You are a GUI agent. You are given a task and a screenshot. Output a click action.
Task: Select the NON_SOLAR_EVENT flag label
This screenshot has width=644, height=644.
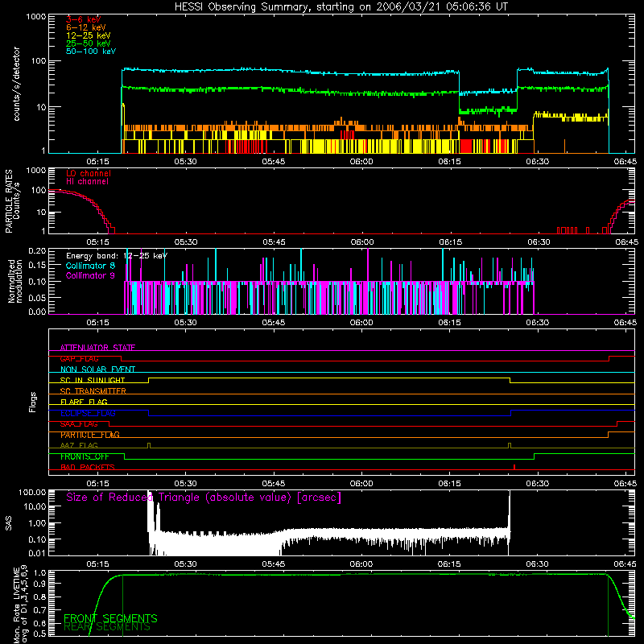click(97, 369)
